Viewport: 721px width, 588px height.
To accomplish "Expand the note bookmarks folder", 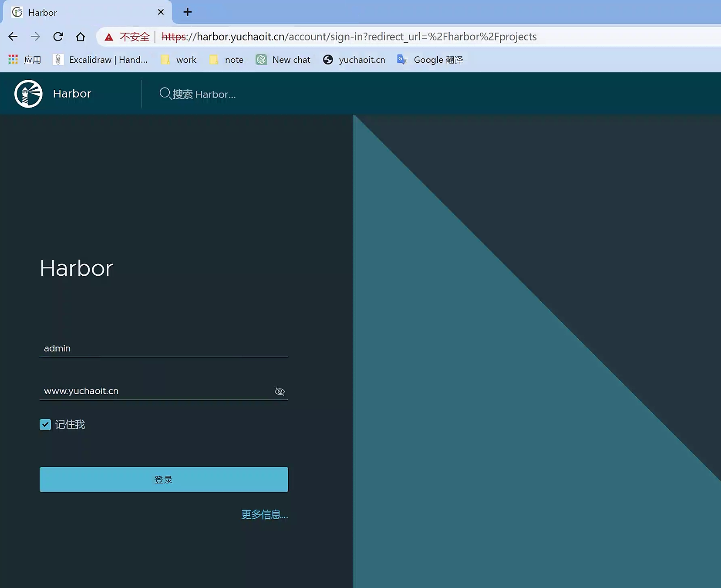I will (227, 60).
